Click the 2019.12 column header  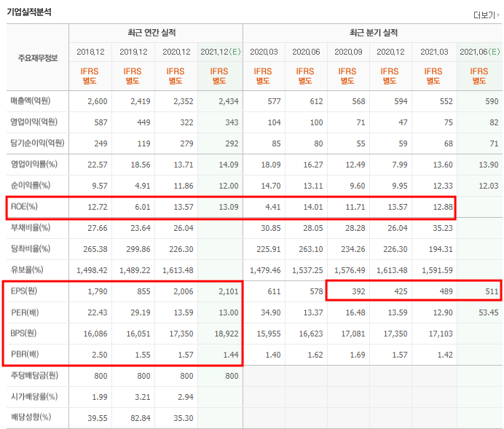[133, 52]
